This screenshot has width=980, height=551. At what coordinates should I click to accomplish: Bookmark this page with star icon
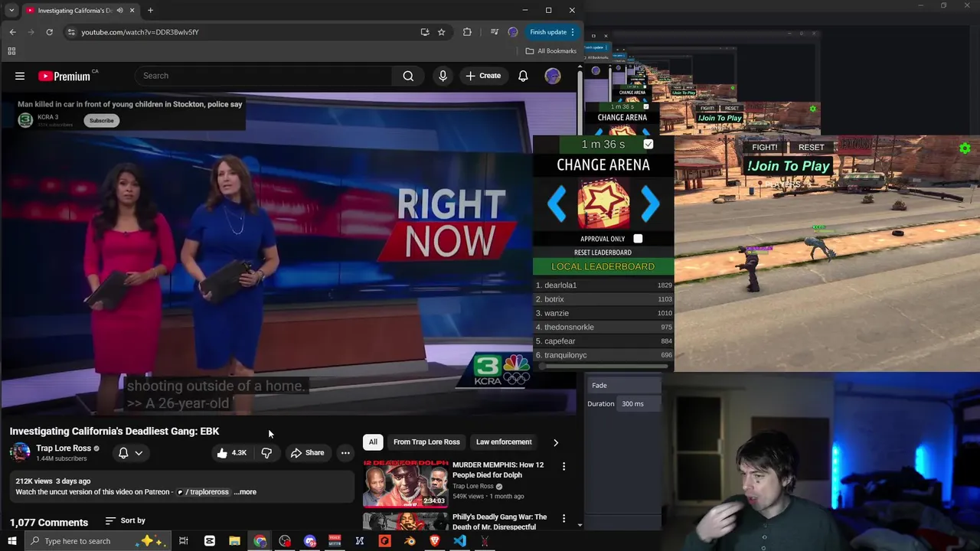pos(442,32)
